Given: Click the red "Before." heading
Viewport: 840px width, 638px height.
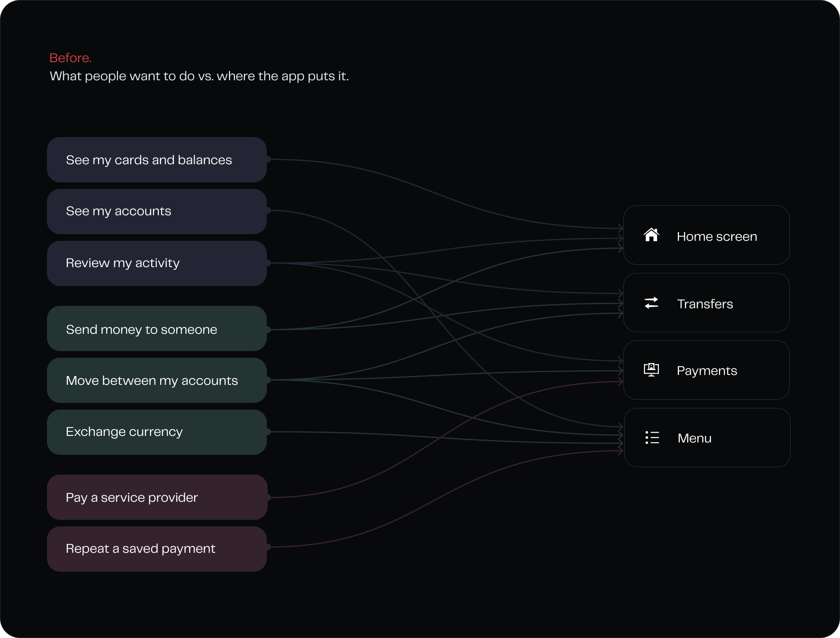Looking at the screenshot, I should (70, 58).
